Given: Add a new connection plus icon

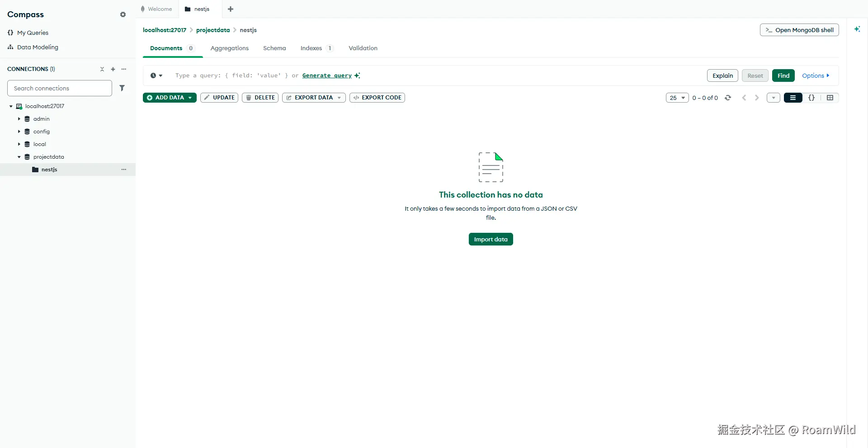Looking at the screenshot, I should coord(113,69).
